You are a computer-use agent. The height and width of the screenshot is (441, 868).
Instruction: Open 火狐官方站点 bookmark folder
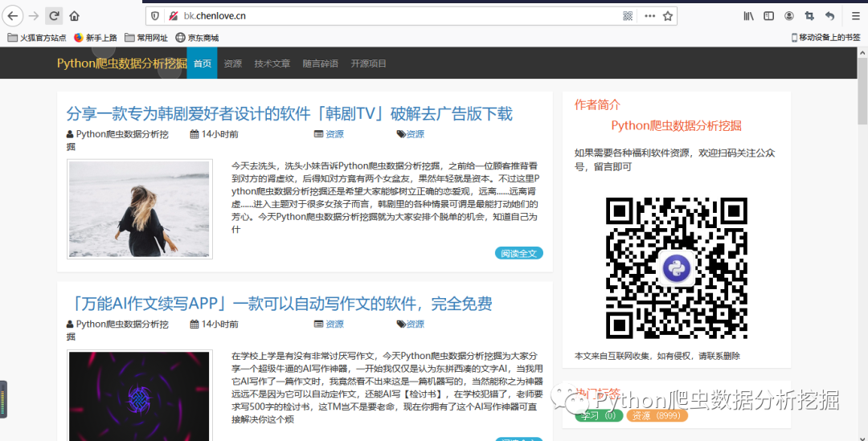click(x=36, y=38)
